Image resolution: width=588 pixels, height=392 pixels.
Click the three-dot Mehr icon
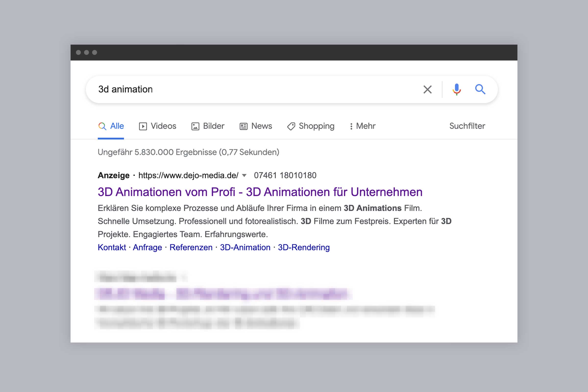[x=351, y=126]
